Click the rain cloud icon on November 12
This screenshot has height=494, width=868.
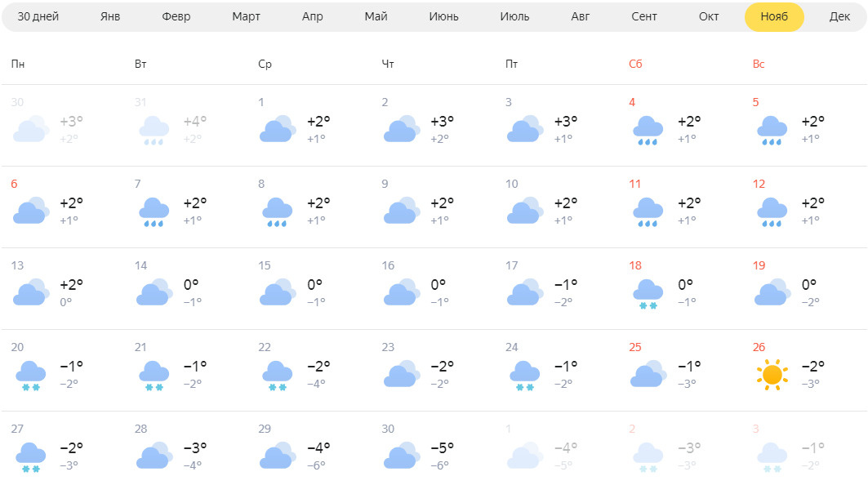[772, 212]
